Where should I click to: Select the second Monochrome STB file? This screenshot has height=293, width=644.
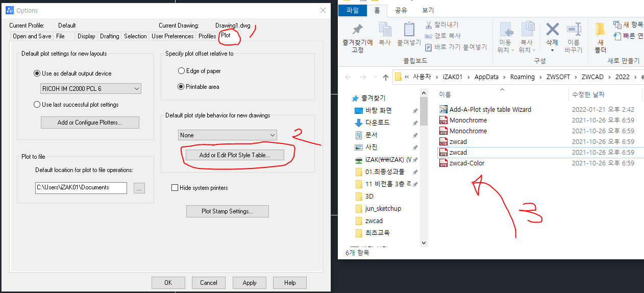click(463, 131)
